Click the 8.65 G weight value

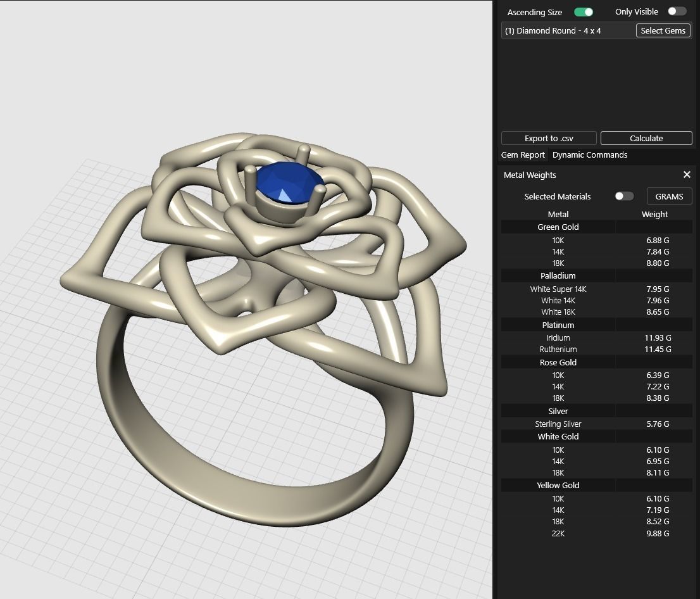[658, 312]
